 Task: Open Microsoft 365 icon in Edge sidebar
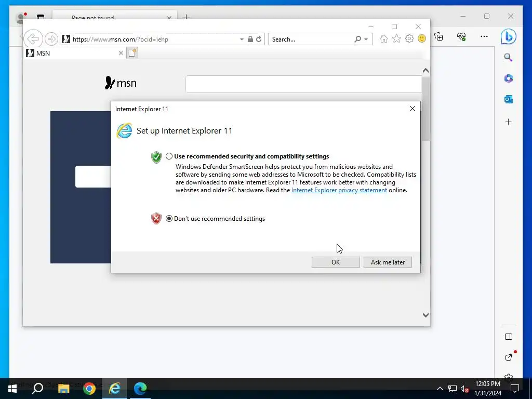pos(508,78)
